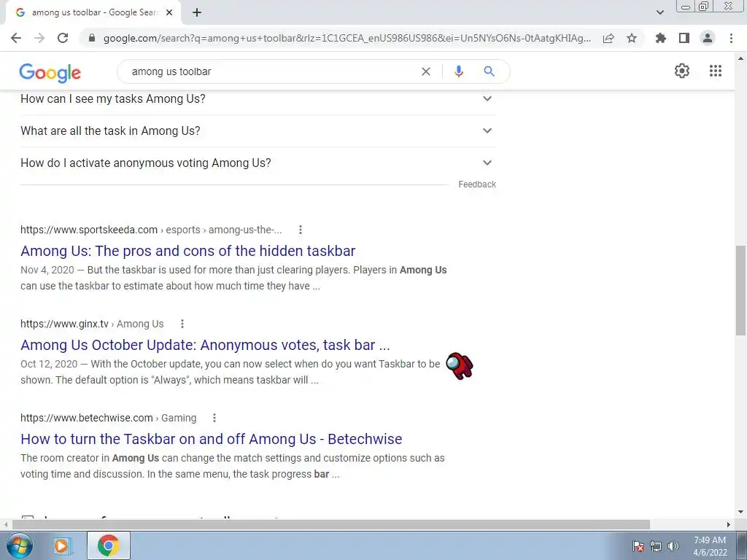Start voice search with the microphone
747x560 pixels.
pos(458,71)
